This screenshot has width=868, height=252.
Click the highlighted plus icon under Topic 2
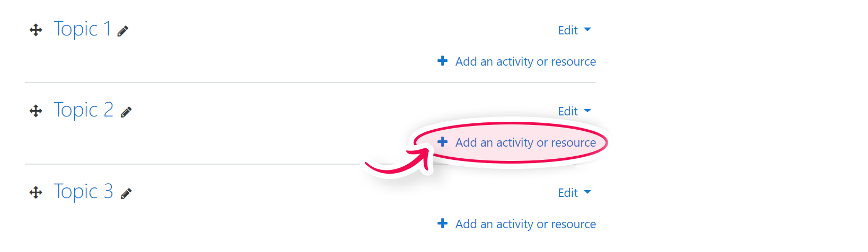tap(442, 142)
